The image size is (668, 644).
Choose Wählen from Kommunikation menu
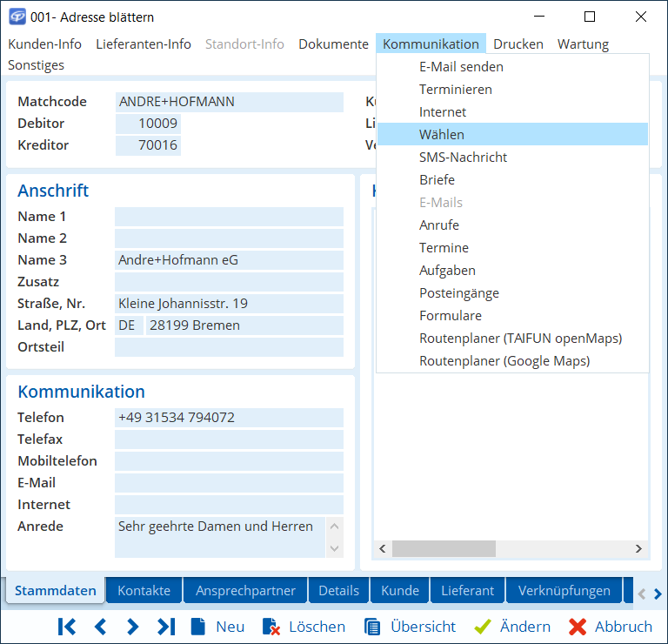442,134
